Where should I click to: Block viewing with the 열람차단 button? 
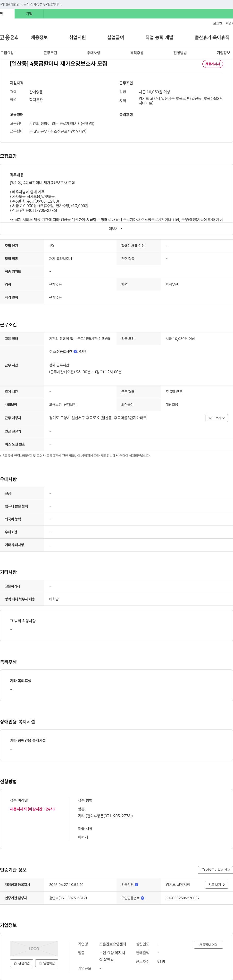47,963
